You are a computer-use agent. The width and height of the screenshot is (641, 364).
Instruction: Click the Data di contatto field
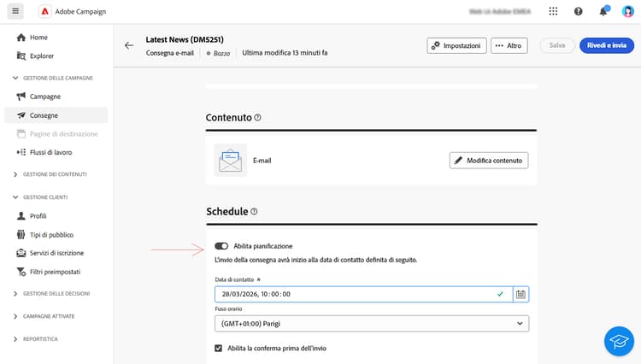(364, 294)
